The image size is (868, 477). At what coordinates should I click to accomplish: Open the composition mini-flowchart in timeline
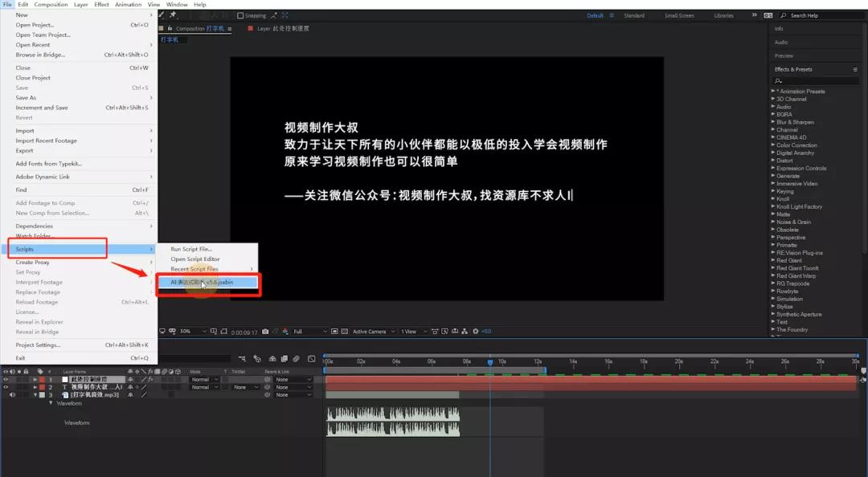tap(242, 359)
